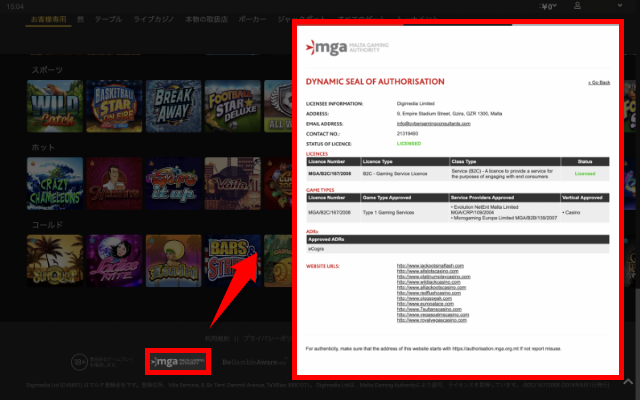Viewport: 640px width, 400px height.
Task: Click the Go Back link
Action: (x=599, y=82)
